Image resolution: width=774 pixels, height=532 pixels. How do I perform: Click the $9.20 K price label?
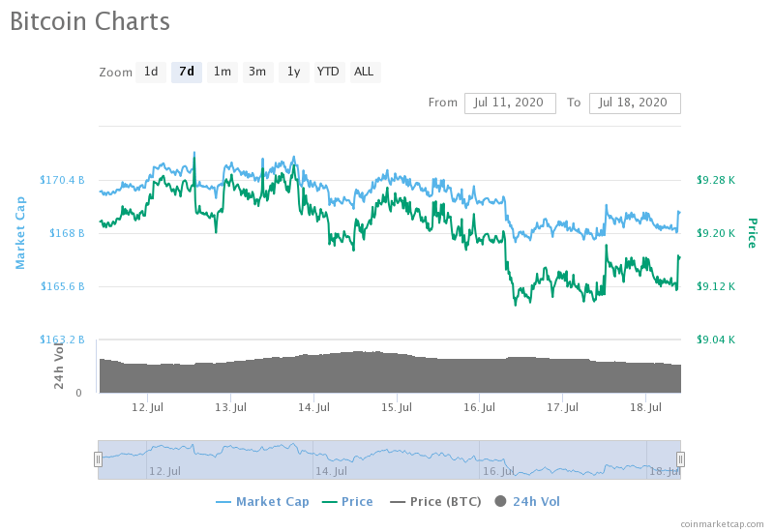tap(716, 233)
